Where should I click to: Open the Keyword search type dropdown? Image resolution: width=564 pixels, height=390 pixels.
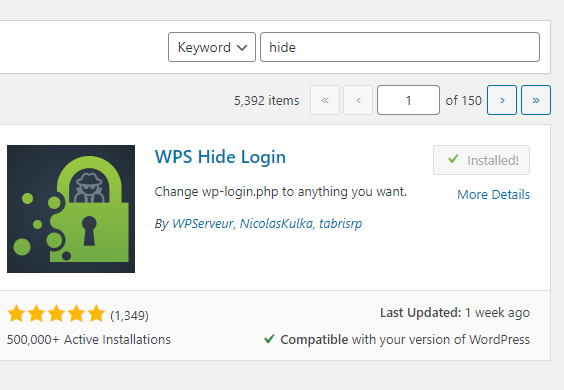pyautogui.click(x=212, y=47)
